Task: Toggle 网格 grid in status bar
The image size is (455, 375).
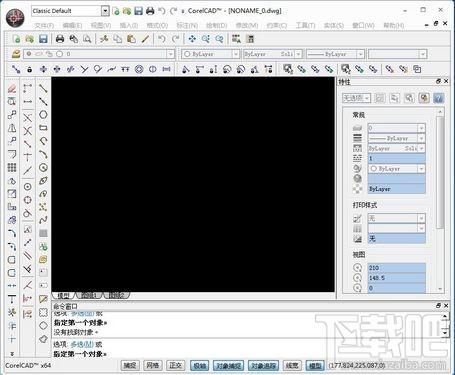Action: [x=153, y=366]
